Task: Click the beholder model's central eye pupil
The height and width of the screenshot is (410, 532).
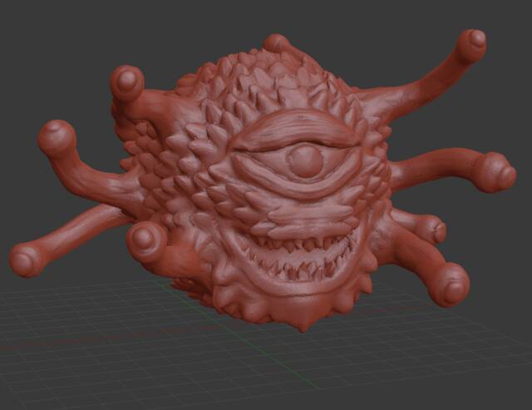Action: [305, 162]
